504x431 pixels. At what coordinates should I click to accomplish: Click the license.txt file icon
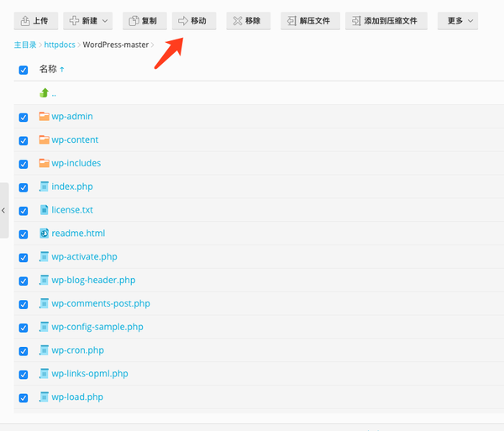tap(44, 210)
